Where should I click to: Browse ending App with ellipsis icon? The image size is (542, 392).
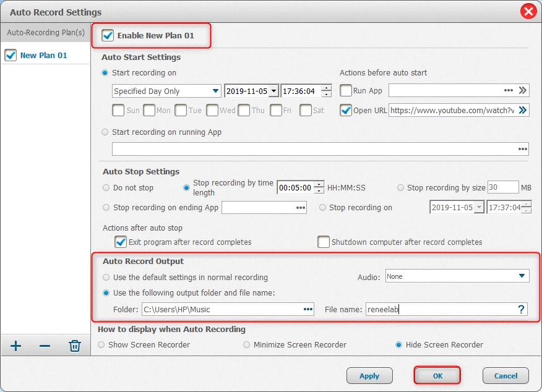tap(301, 208)
